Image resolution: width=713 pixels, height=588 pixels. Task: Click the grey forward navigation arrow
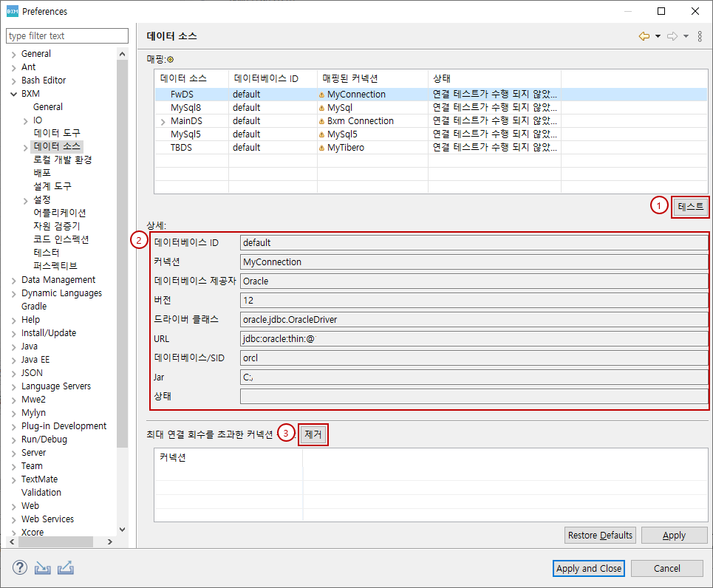click(672, 36)
